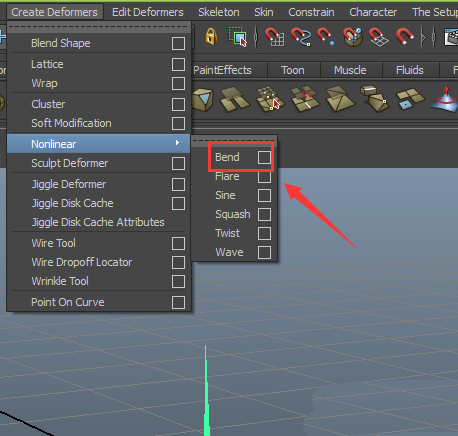Open Squash options box
This screenshot has width=458, height=436.
point(264,214)
